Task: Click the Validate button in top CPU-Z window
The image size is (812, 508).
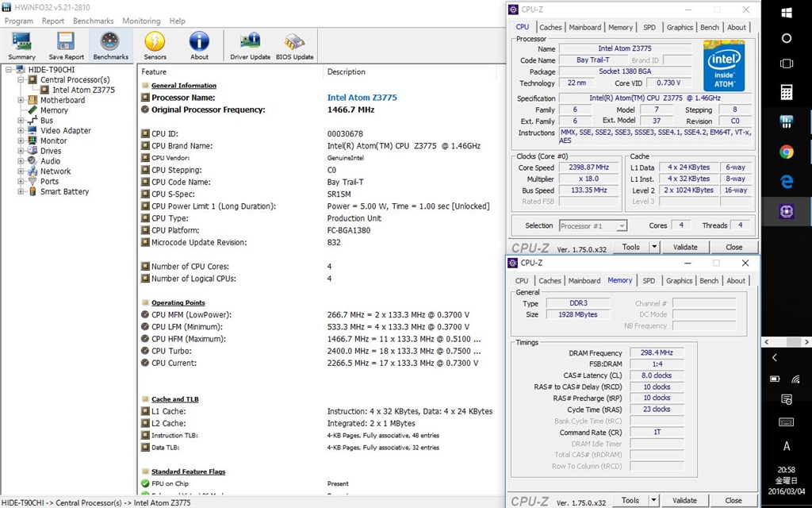Action: click(x=685, y=247)
